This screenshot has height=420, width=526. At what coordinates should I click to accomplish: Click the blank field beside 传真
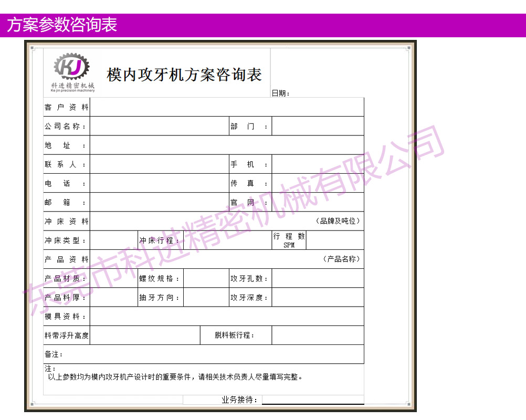click(318, 183)
